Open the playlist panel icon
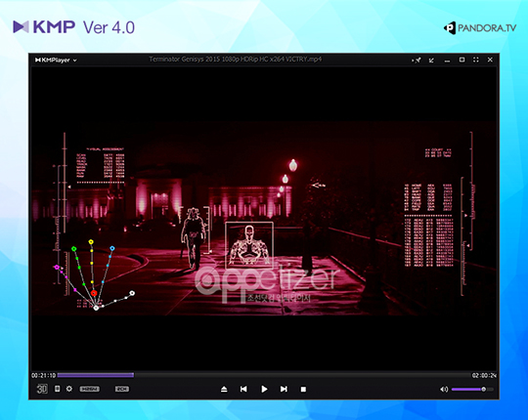Image resolution: width=528 pixels, height=420 pixels. (58, 389)
